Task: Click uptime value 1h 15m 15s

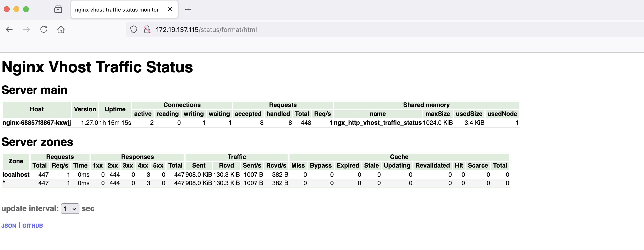Action: (115, 123)
